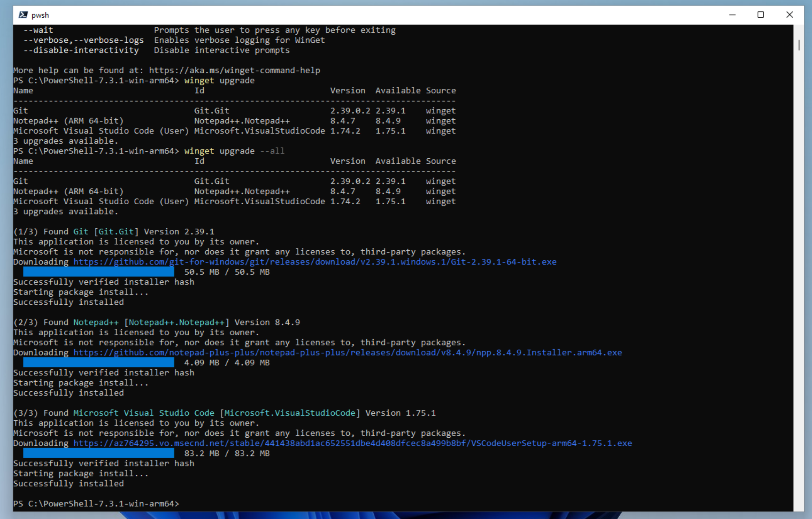This screenshot has height=519, width=812.
Task: Click the pwsh window title text
Action: 40,15
